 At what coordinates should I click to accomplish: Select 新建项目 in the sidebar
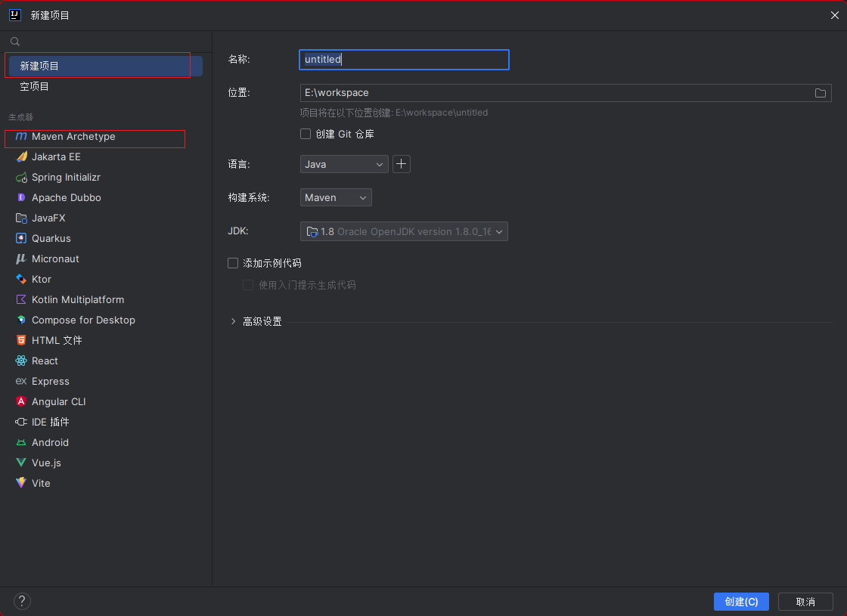click(106, 66)
